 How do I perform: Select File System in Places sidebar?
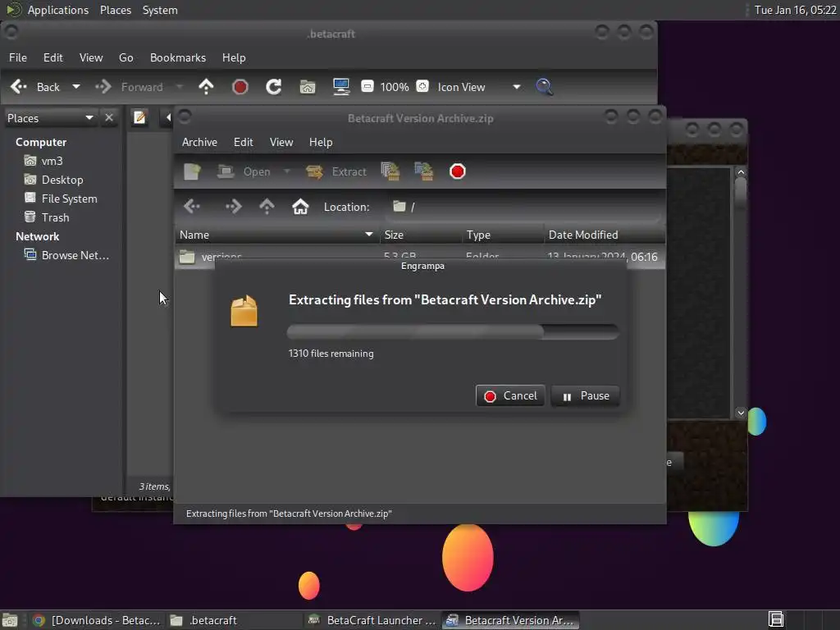pos(69,199)
